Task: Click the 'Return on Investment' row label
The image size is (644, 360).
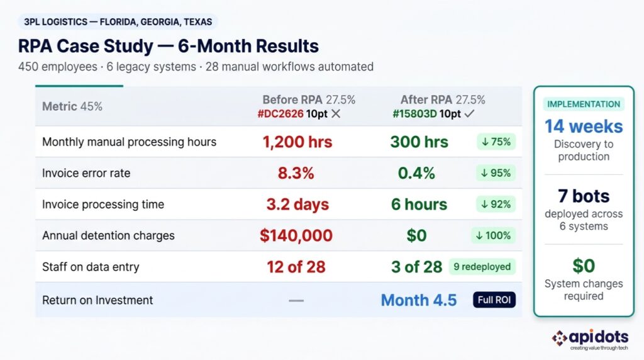Action: pos(97,300)
